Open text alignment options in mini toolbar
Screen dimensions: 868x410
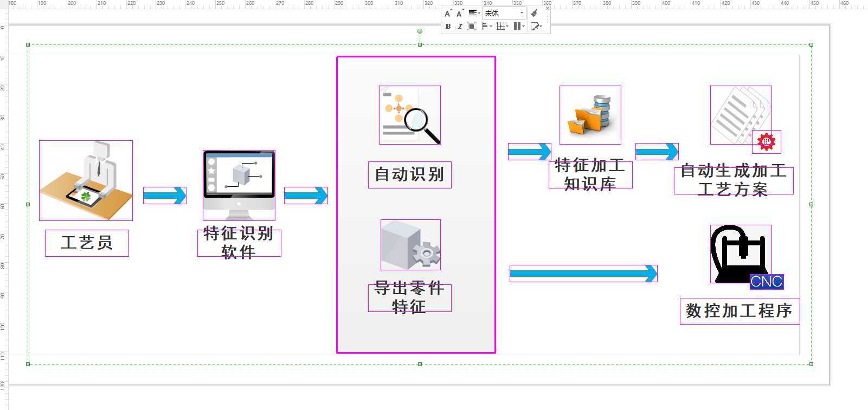[x=474, y=13]
